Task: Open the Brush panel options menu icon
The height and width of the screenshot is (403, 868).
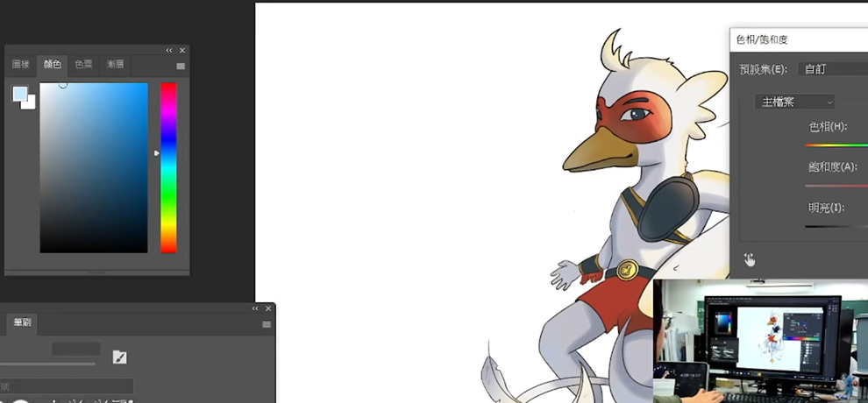Action: [267, 324]
